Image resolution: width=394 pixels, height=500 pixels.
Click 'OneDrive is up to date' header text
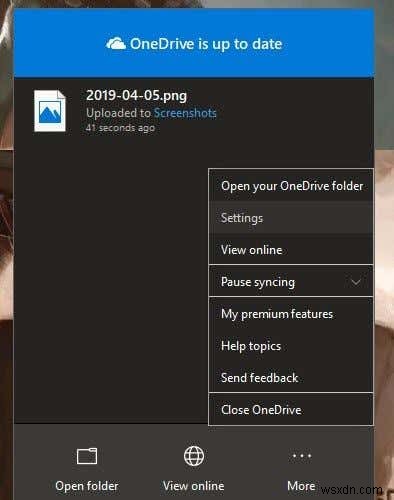[x=206, y=44]
